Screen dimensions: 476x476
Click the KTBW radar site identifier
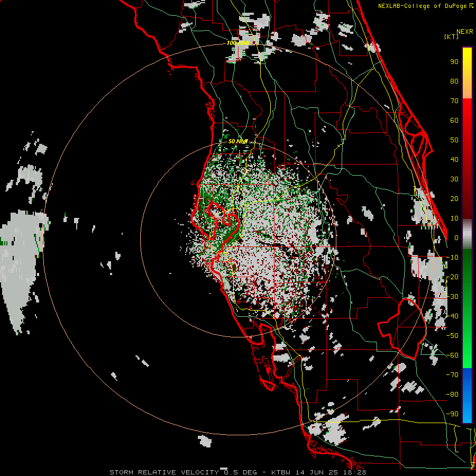pos(281,472)
